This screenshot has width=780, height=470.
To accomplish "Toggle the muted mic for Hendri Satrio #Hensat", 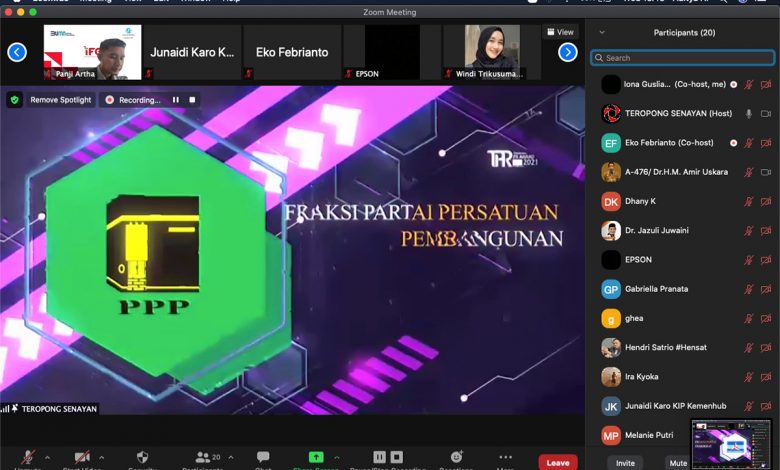I will (749, 348).
